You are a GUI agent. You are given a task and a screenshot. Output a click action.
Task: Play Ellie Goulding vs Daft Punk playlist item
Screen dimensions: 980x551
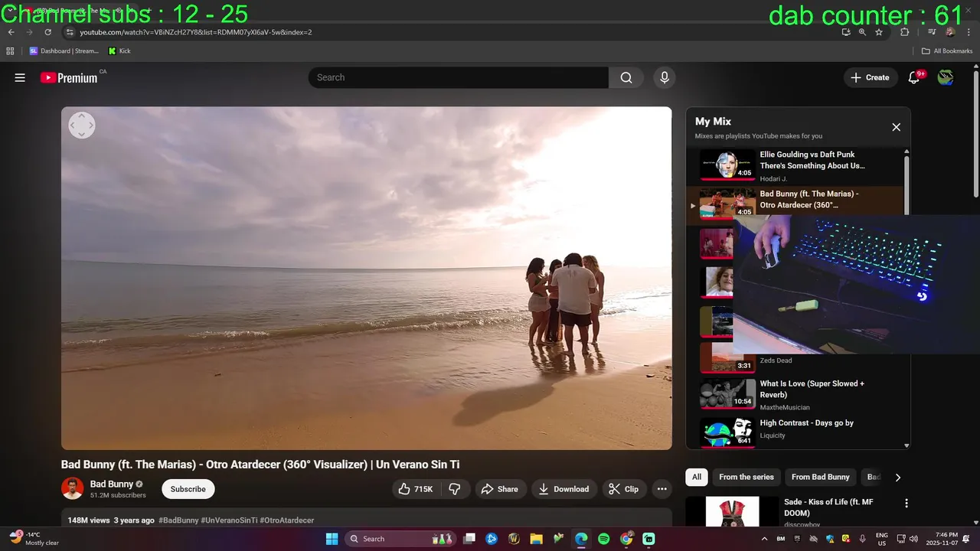pyautogui.click(x=795, y=166)
